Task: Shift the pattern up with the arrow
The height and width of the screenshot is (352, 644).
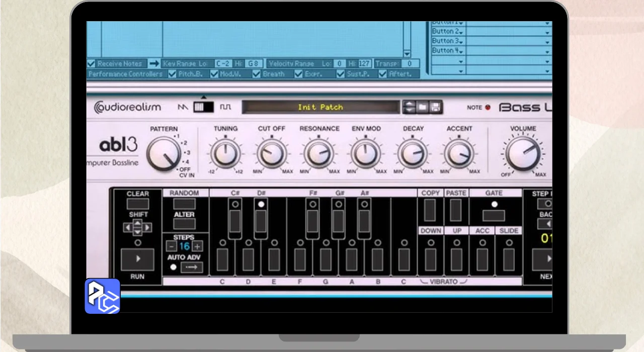Action: pos(137,223)
